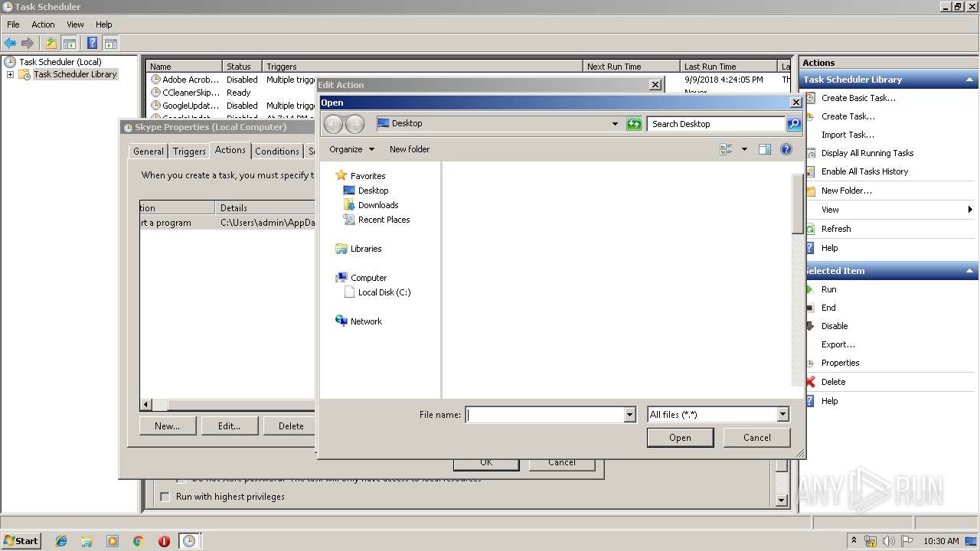Click the help icon in Open dialog toolbar
Viewport: 980px width, 551px height.
coord(786,149)
